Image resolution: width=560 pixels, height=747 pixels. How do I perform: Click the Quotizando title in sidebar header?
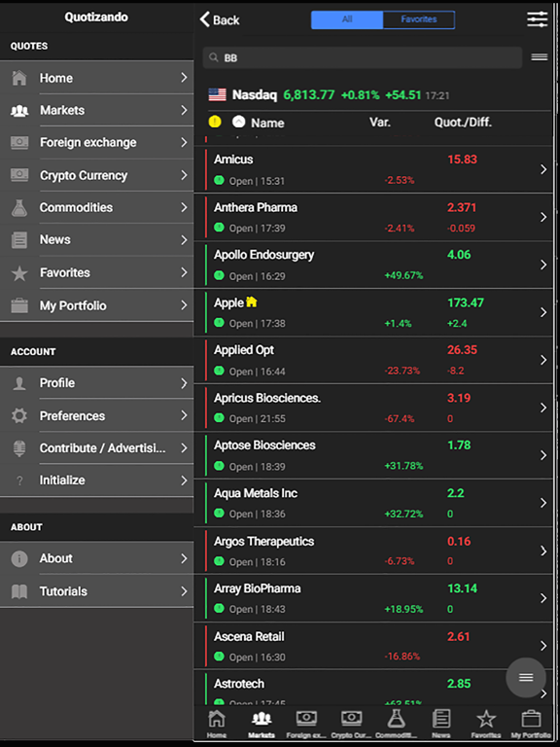[96, 18]
